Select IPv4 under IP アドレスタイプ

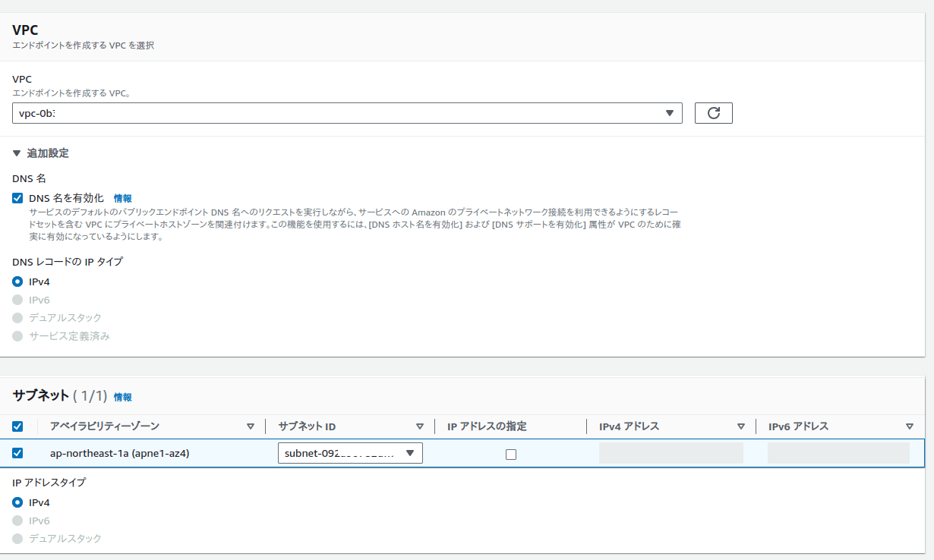[17, 502]
